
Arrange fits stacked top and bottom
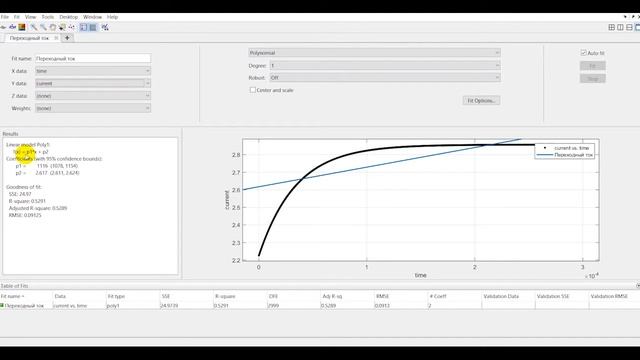click(629, 27)
